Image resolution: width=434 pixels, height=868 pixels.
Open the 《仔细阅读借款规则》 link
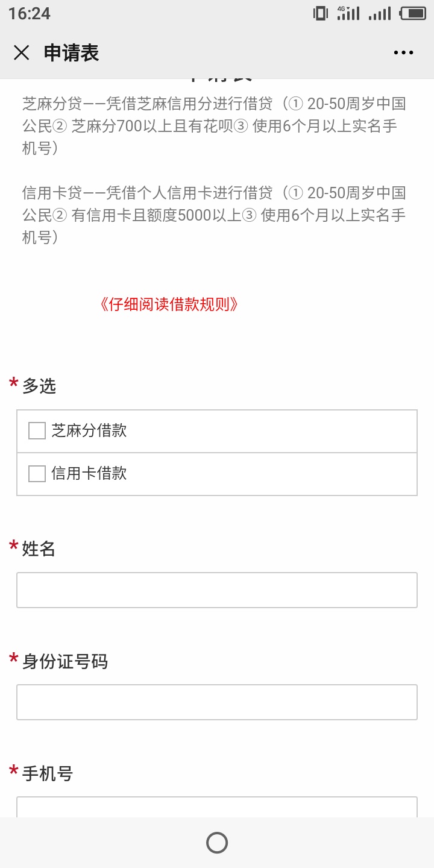click(168, 304)
